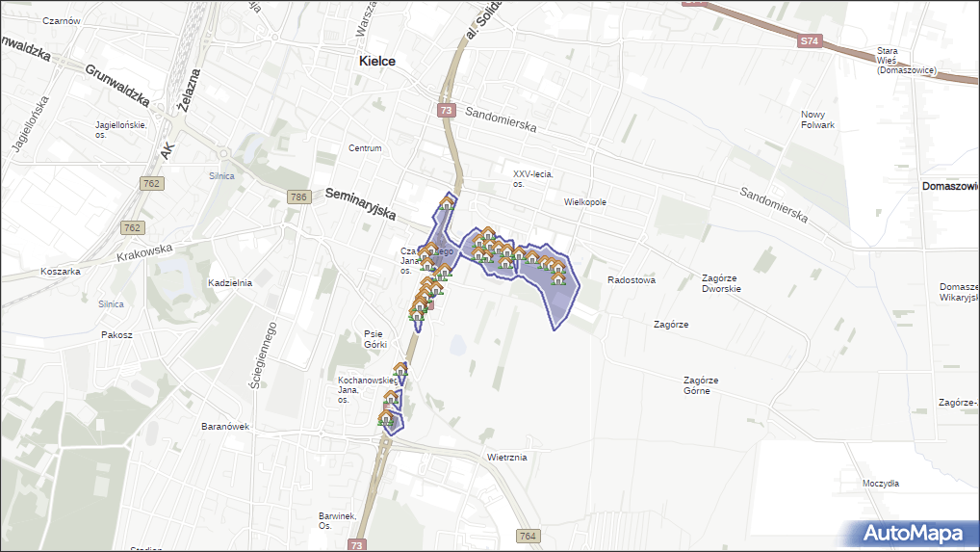Click the 786 road number shield
The width and height of the screenshot is (980, 552).
[x=298, y=197]
